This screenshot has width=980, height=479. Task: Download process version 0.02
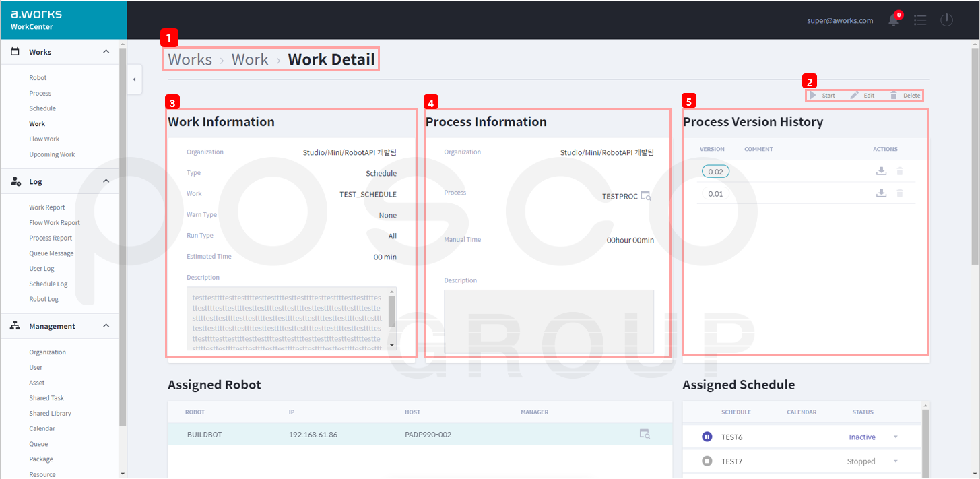tap(881, 171)
